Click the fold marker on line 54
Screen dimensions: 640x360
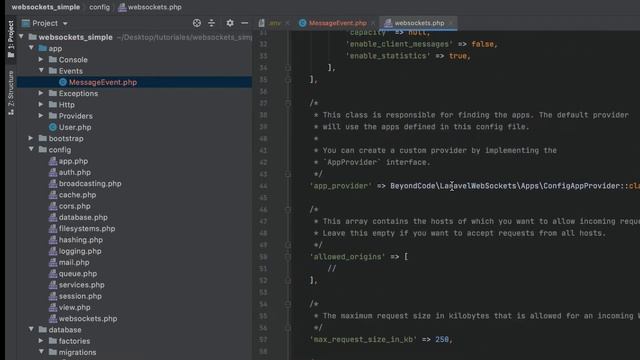coord(288,304)
